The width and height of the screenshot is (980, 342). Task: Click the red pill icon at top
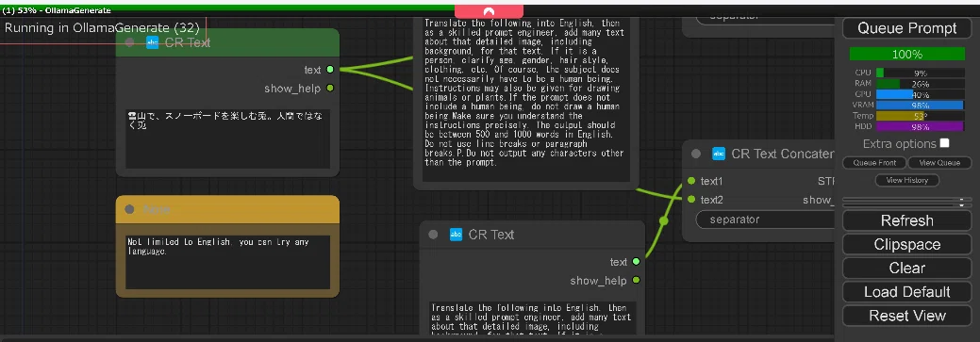coord(489,10)
